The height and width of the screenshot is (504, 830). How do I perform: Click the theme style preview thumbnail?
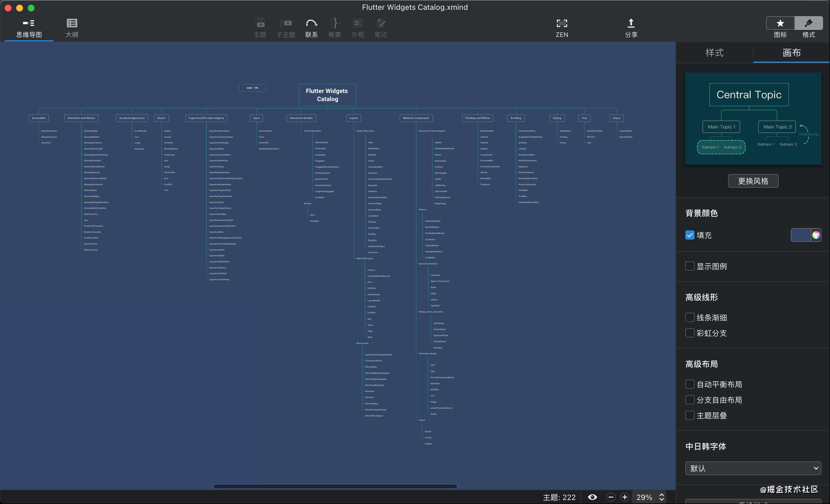753,118
